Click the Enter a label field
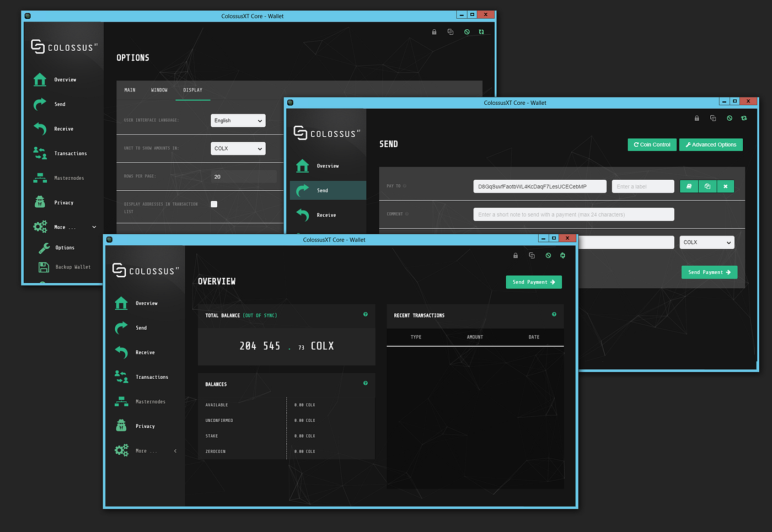Image resolution: width=772 pixels, height=532 pixels. click(x=643, y=186)
